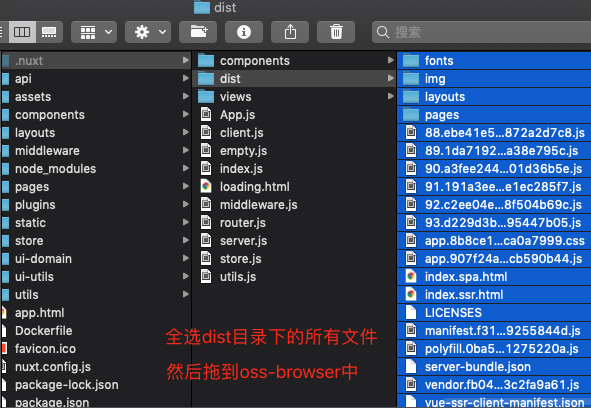Screen dimensions: 591x408
Task: Select 91.191a3ee...e1ec285f7.js file
Action: pyautogui.click(x=494, y=187)
